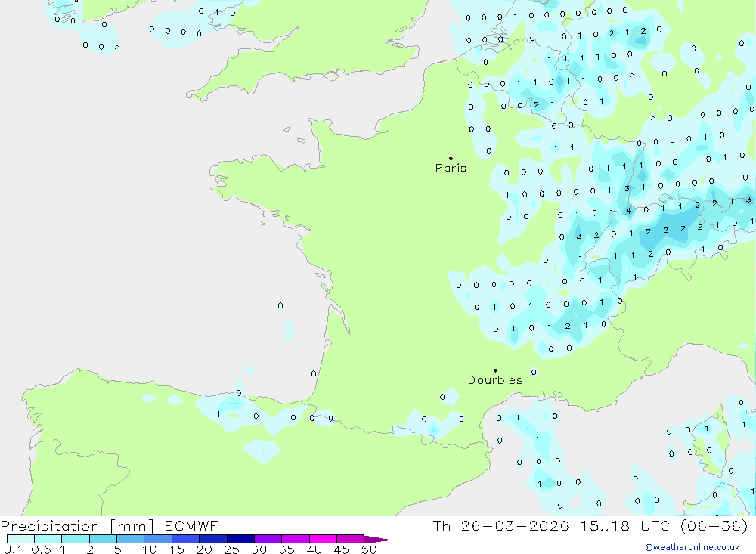Click the 30–35 mm violet legend swatch
This screenshot has width=756, height=554.
pyautogui.click(x=268, y=539)
